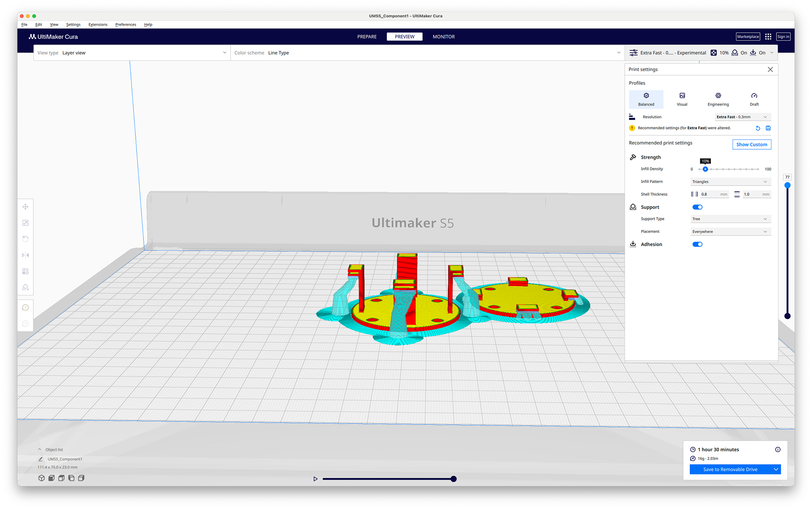Open the File menu
This screenshot has width=812, height=509.
25,25
